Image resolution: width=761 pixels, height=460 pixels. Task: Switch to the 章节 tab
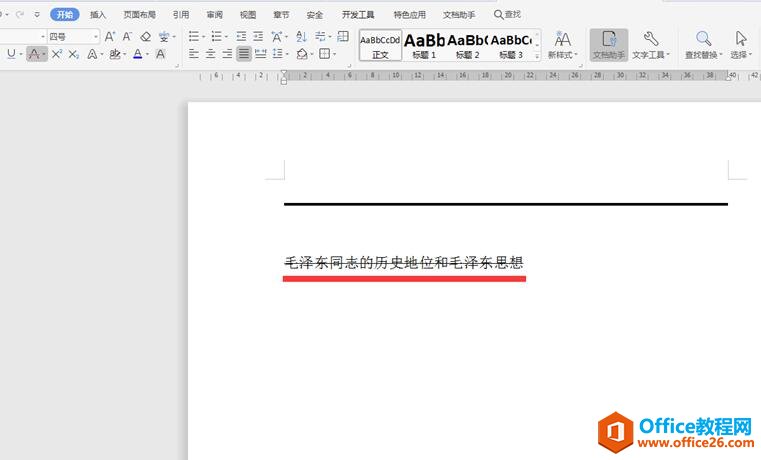click(281, 15)
